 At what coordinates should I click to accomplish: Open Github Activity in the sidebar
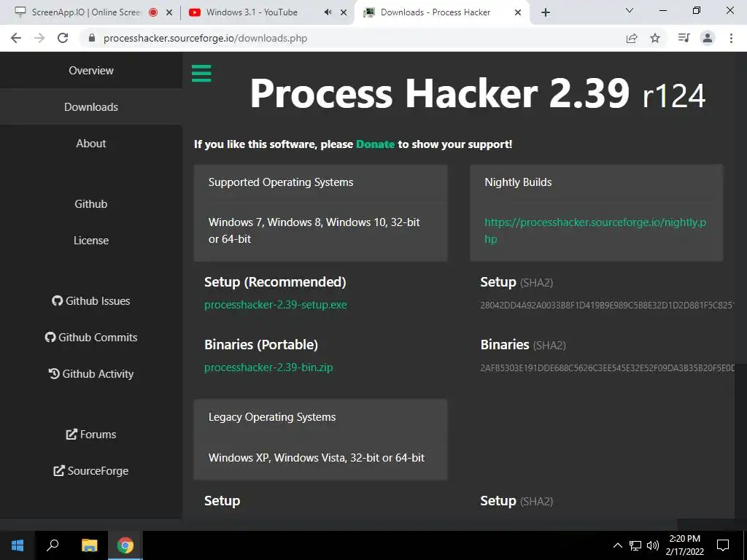[x=91, y=374]
